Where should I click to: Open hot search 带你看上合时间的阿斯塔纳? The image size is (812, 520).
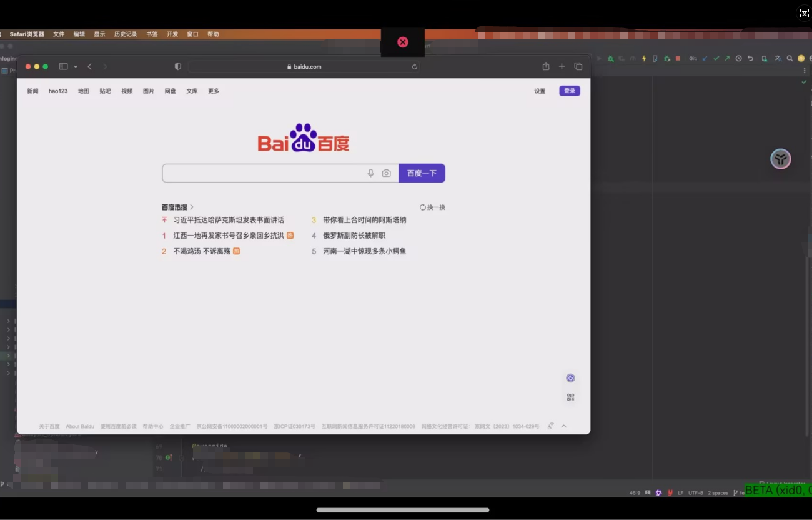pos(365,220)
